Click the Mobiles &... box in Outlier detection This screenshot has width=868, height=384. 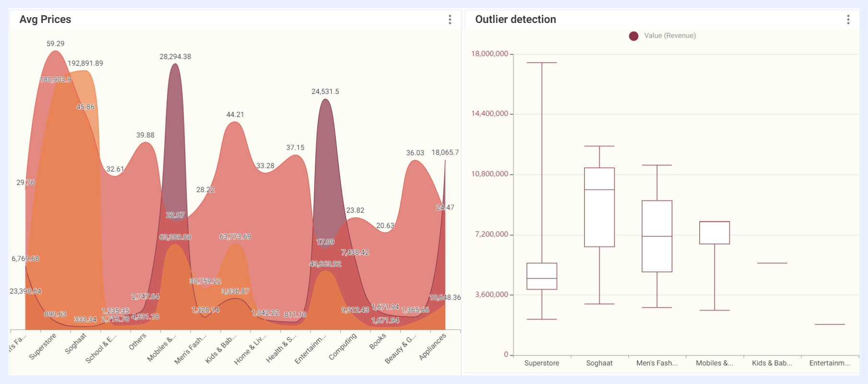point(714,233)
